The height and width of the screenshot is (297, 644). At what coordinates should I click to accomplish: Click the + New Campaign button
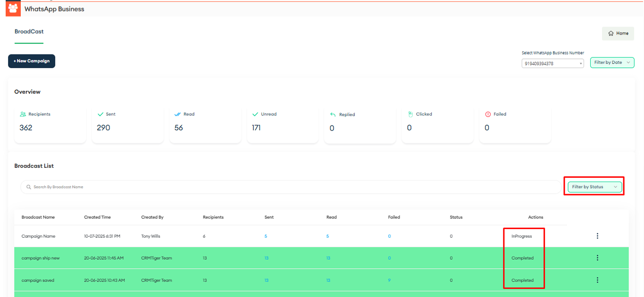click(32, 61)
